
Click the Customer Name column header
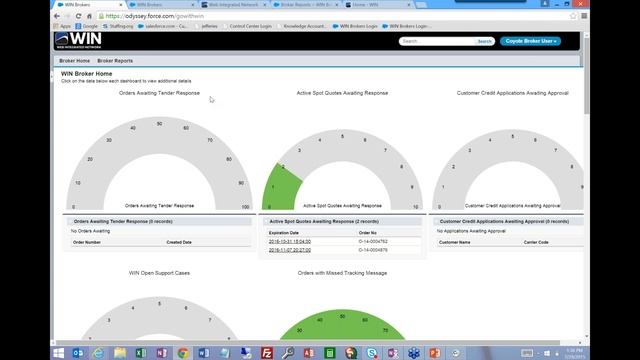454,242
